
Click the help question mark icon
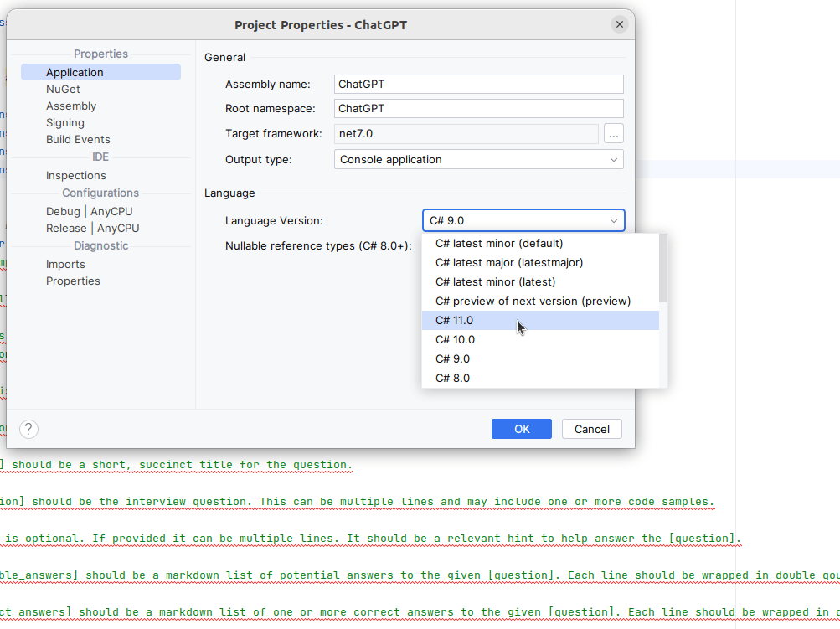tap(28, 429)
